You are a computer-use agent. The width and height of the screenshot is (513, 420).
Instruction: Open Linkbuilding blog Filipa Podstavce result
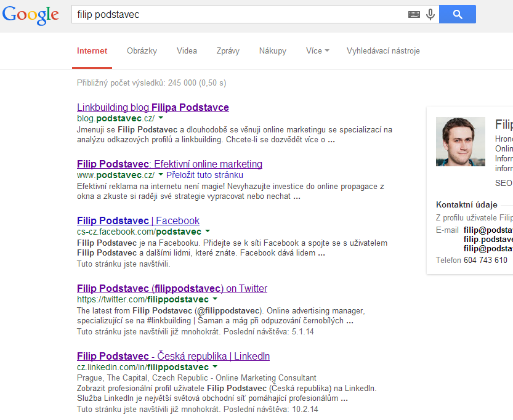coord(153,107)
